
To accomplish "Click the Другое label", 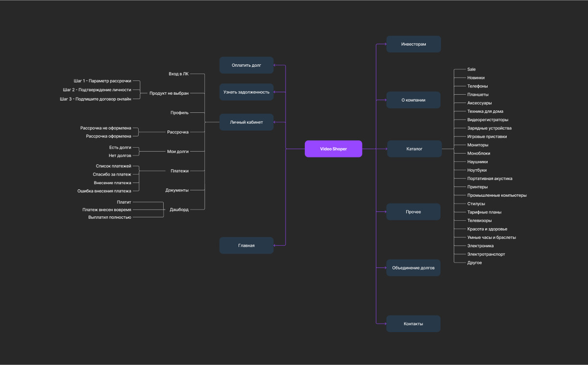I will (475, 262).
